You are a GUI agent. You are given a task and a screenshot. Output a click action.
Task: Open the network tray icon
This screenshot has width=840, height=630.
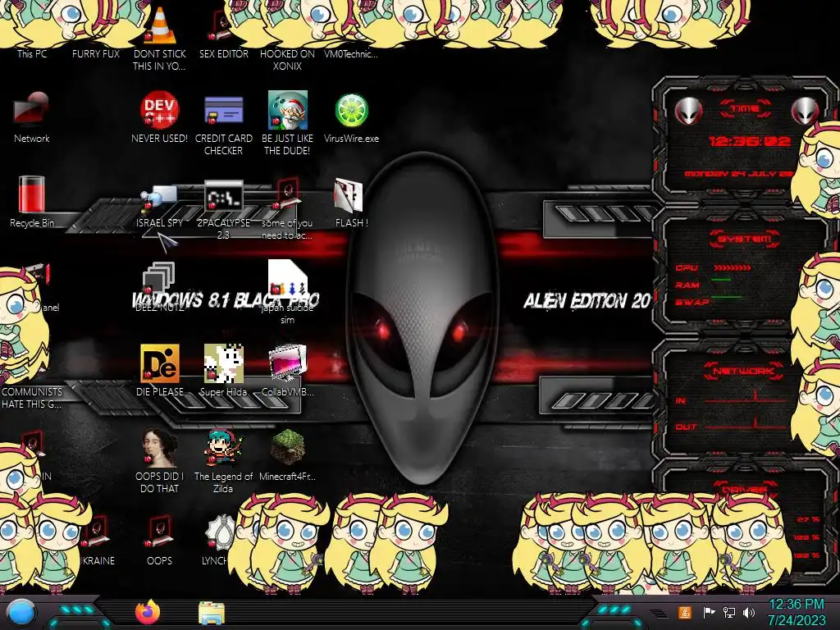[x=729, y=612]
